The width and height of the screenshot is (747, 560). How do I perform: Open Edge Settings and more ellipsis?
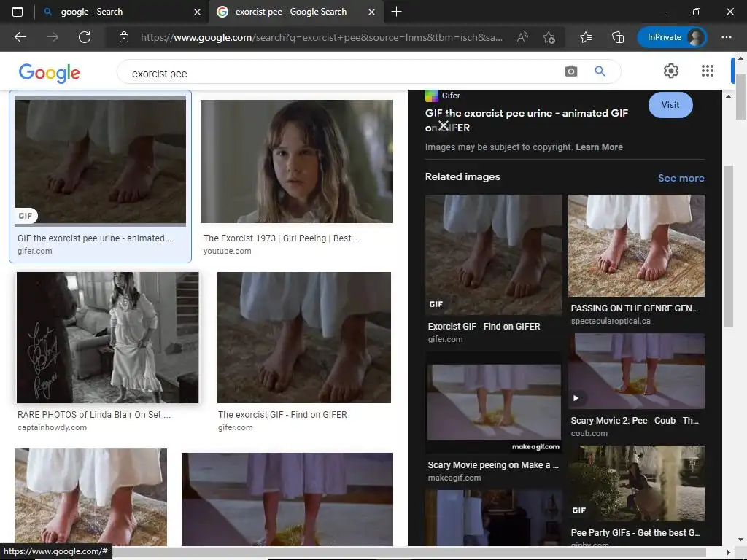click(x=726, y=37)
